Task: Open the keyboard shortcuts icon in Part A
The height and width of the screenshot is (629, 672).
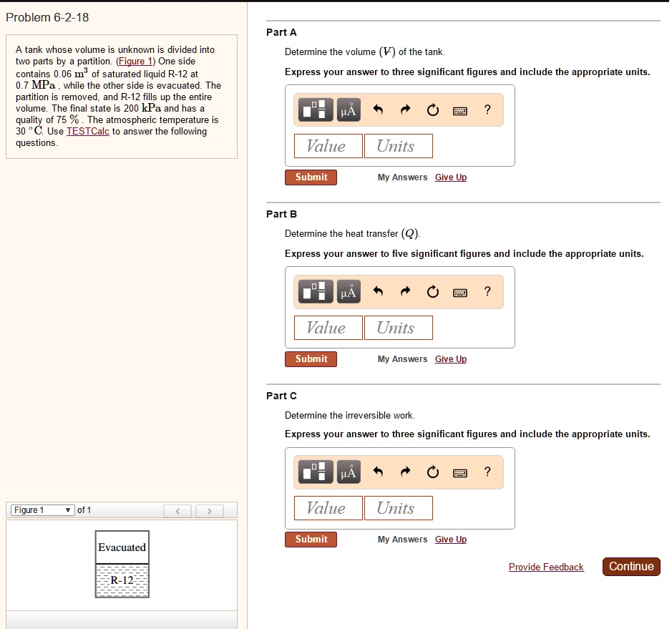Action: tap(459, 109)
